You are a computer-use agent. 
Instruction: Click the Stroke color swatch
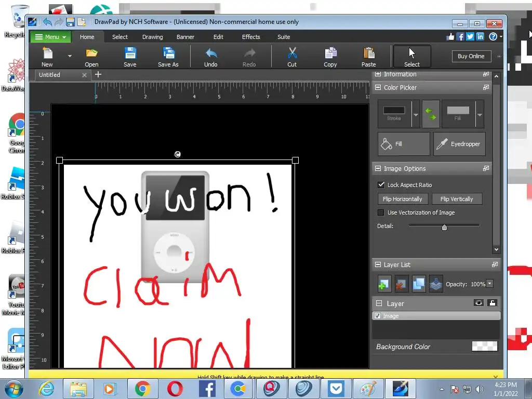coord(394,111)
